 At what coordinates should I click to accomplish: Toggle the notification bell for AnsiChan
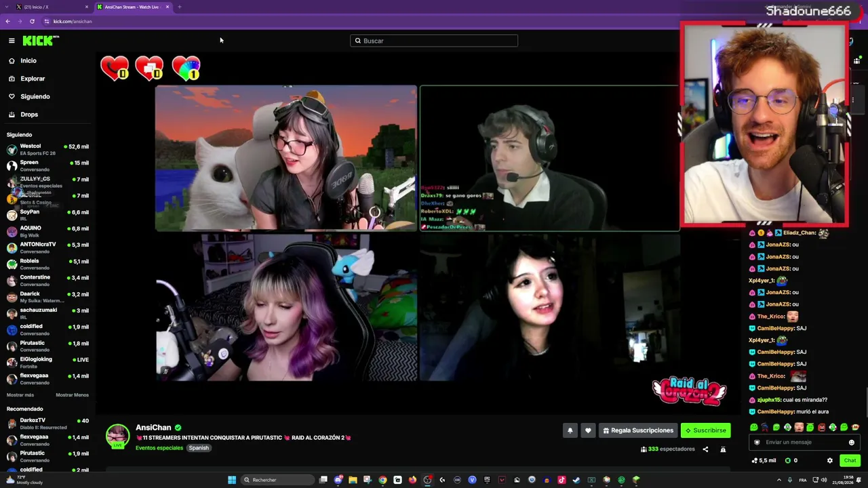pyautogui.click(x=570, y=430)
